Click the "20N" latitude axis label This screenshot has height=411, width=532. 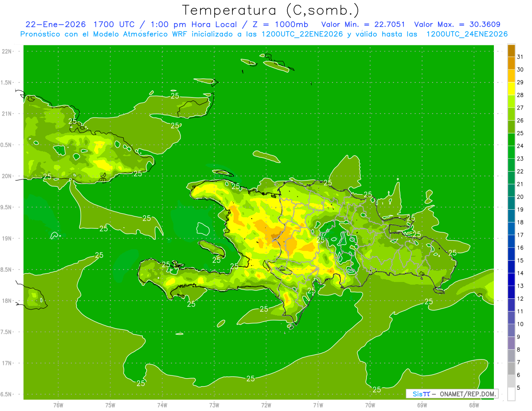[7, 176]
